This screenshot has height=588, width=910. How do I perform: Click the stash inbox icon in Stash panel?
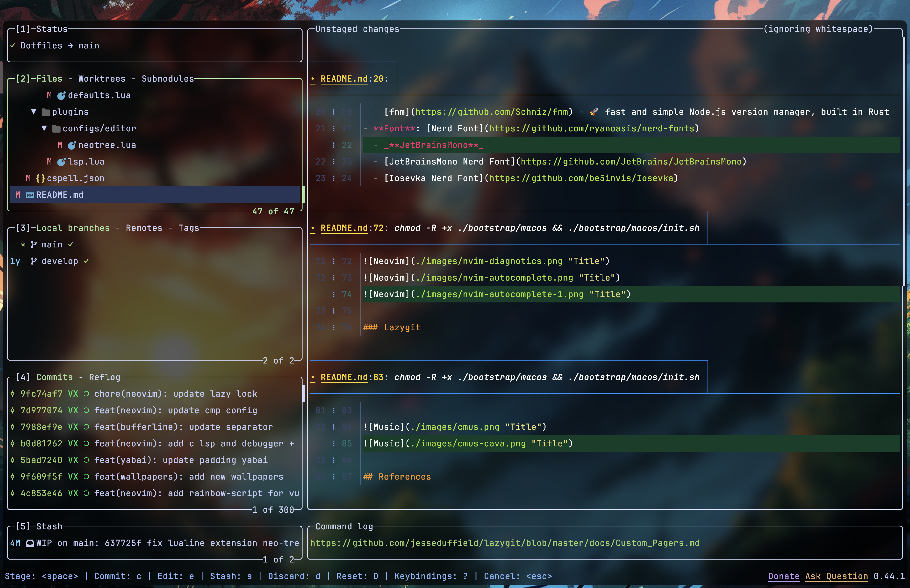point(30,543)
